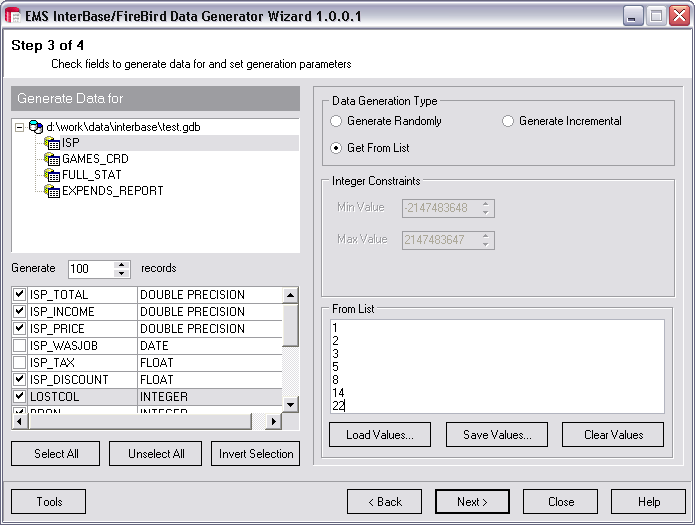The height and width of the screenshot is (525, 695).
Task: Click the field list scroll-up arrow
Action: [290, 295]
